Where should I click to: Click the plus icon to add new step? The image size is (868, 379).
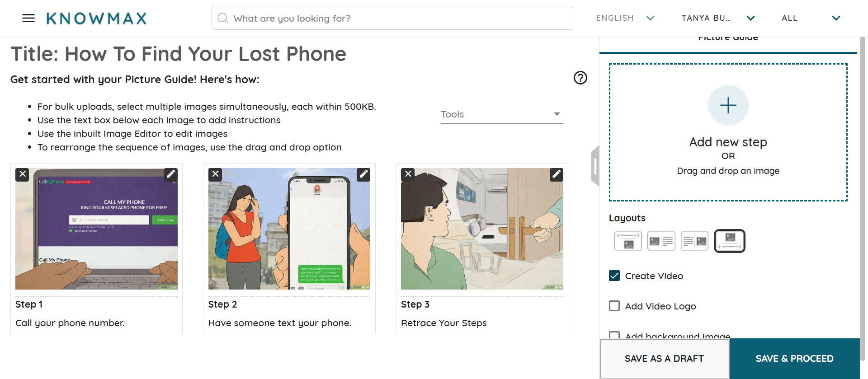[x=728, y=105]
